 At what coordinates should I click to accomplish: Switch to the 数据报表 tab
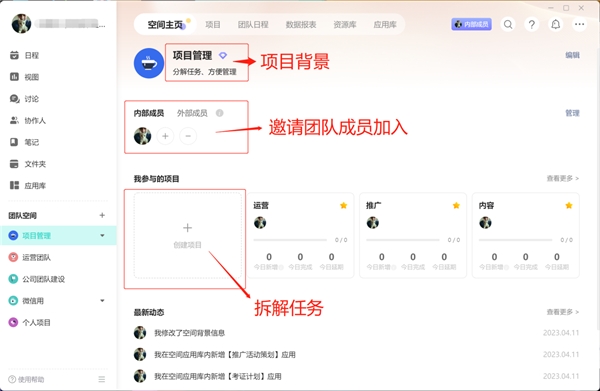coord(301,25)
